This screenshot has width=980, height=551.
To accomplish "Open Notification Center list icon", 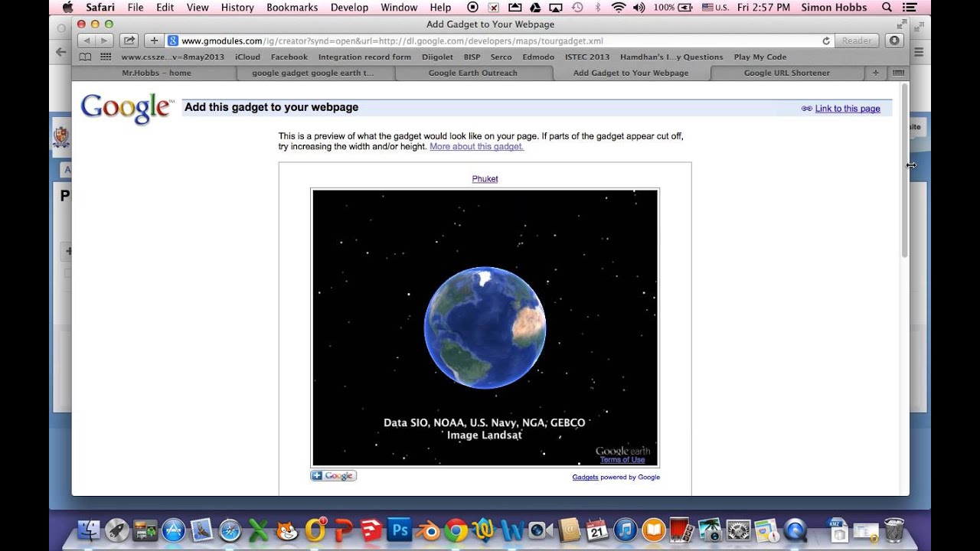I will [910, 8].
